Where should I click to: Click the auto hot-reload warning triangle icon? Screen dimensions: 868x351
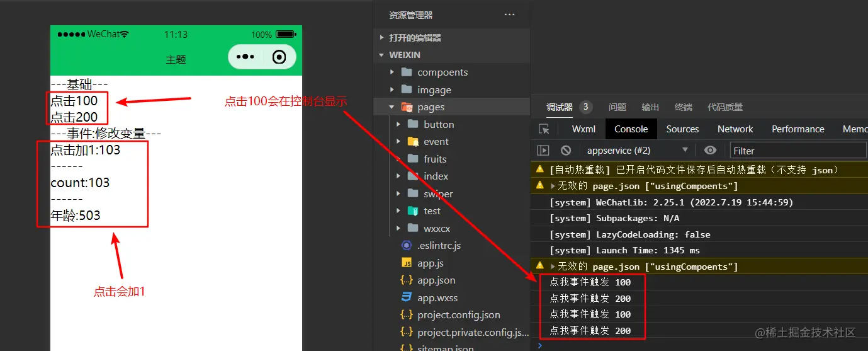pos(539,170)
